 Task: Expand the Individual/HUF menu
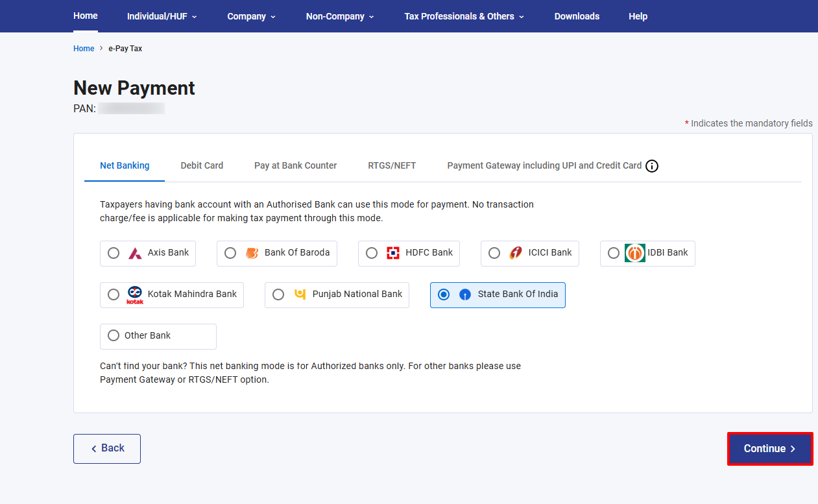tap(162, 16)
